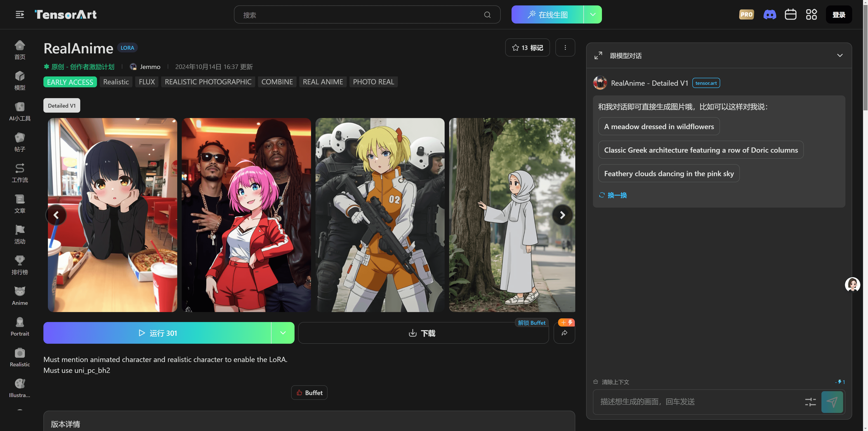This screenshot has height=431, width=868.
Task: Select the Detailed V1 version tab
Action: 62,105
